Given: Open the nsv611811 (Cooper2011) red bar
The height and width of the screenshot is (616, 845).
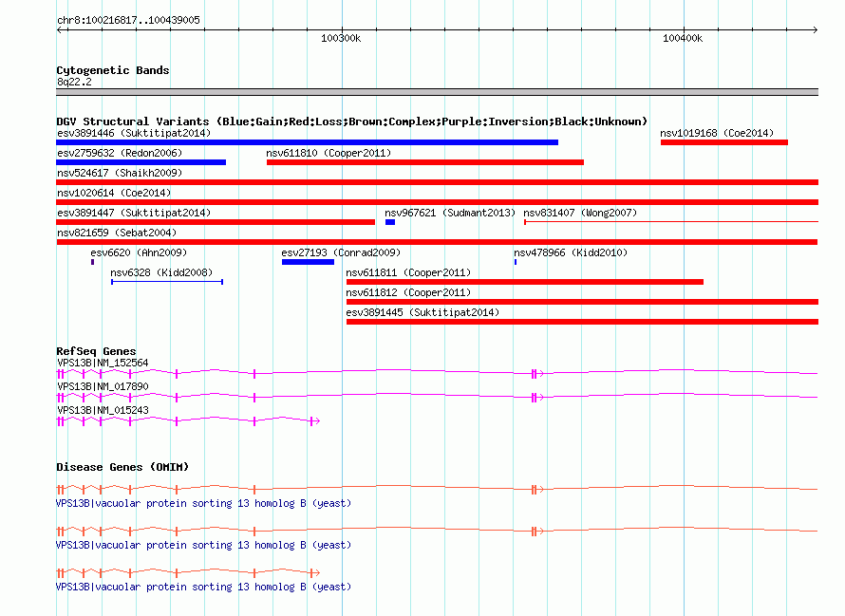Looking at the screenshot, I should [x=525, y=282].
